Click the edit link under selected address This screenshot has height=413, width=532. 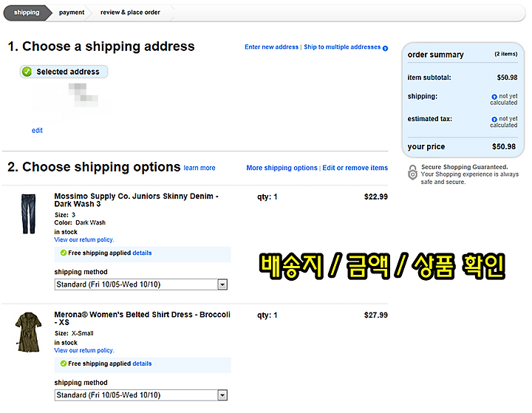37,130
